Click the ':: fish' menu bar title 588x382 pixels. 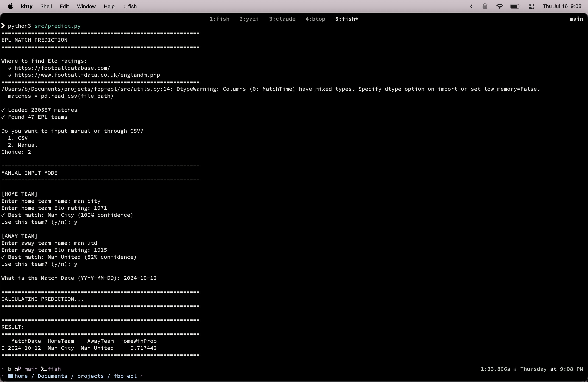click(130, 6)
